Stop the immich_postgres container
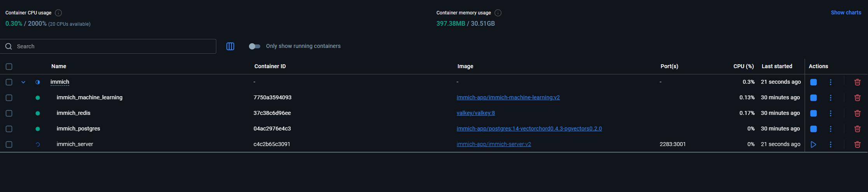 pyautogui.click(x=813, y=129)
